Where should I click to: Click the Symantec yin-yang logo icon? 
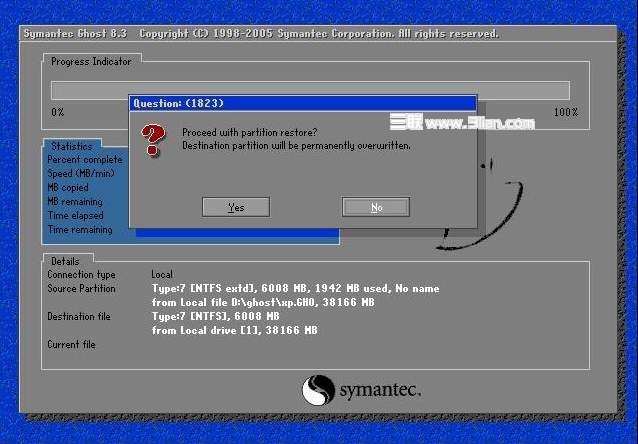(x=318, y=390)
